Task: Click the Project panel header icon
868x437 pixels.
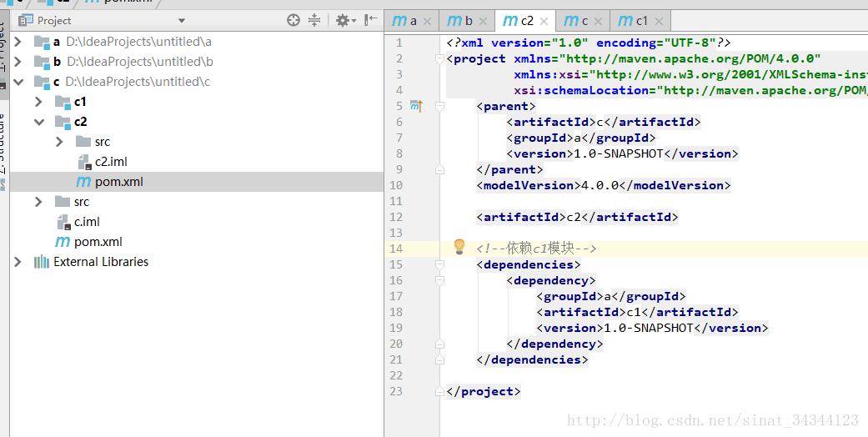Action: pos(26,21)
